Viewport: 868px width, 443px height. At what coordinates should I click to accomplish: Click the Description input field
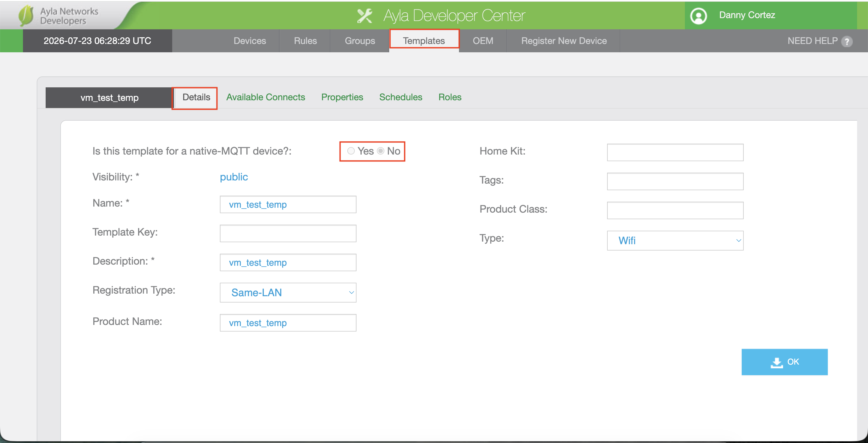coord(288,262)
